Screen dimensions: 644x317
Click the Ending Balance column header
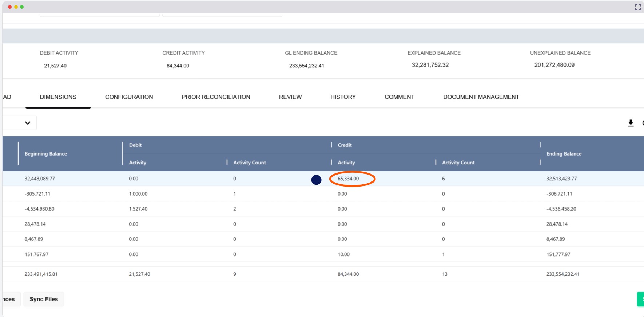tap(564, 154)
